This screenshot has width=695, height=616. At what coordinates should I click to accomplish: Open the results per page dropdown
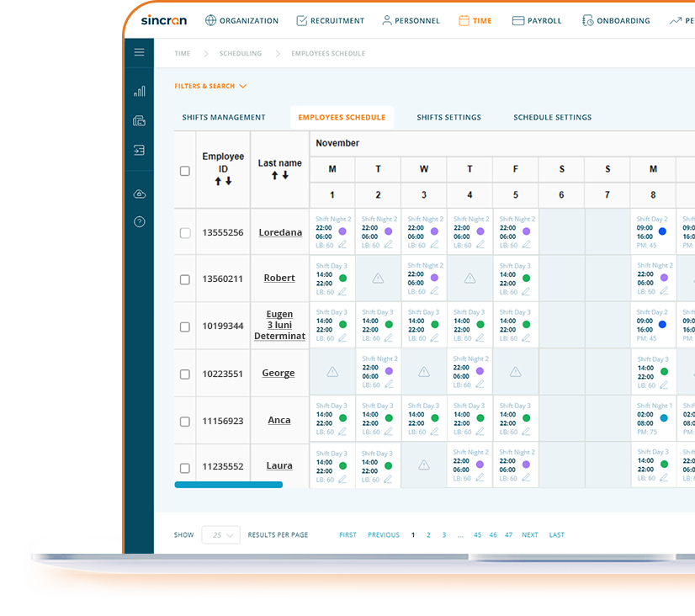(221, 535)
